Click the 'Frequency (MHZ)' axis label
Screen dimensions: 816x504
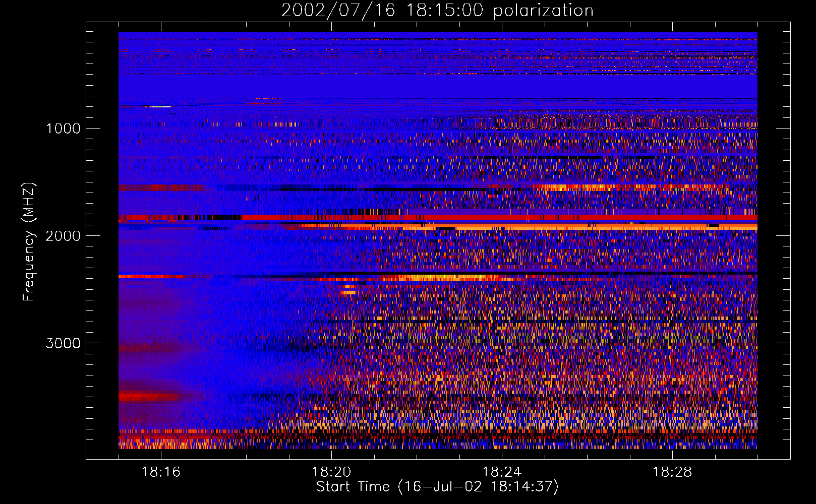28,242
